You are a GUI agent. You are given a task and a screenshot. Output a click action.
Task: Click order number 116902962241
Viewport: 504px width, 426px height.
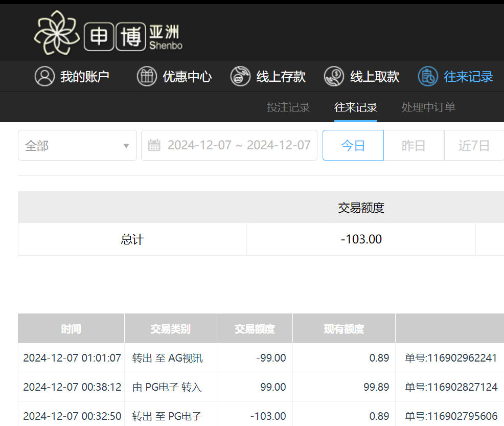[x=450, y=358]
